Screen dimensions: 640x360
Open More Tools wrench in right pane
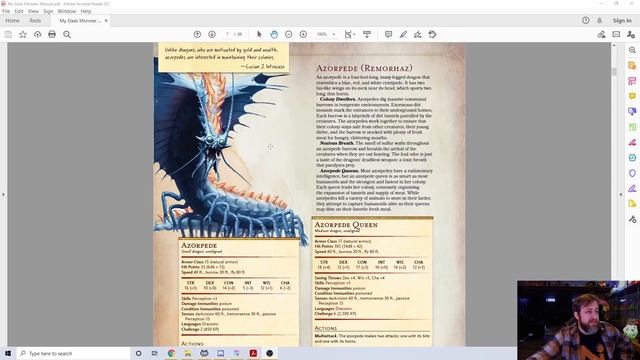[x=632, y=219]
